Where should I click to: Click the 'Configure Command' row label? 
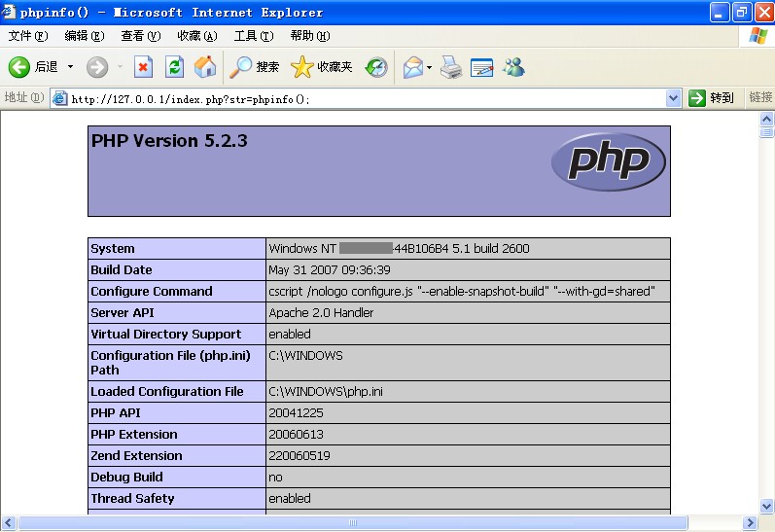point(152,291)
